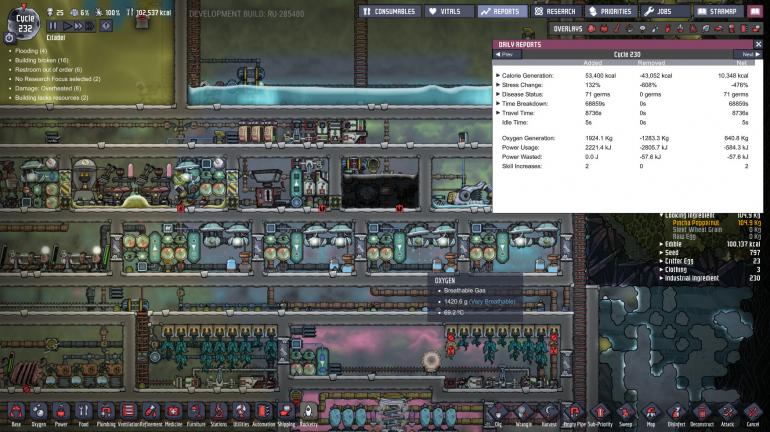Open the Vitals screen

449,11
